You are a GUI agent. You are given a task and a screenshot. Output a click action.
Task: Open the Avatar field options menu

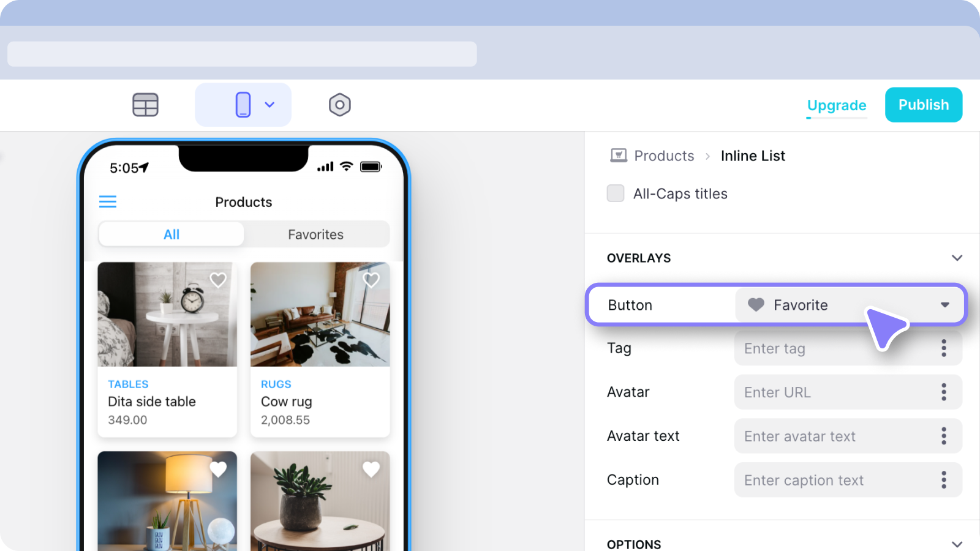point(944,392)
